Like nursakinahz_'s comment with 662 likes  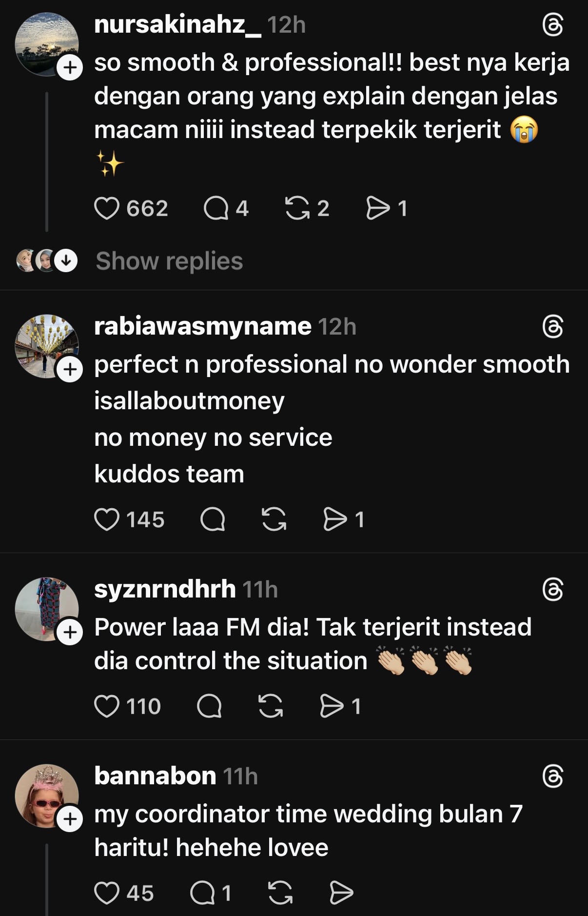pos(107,209)
